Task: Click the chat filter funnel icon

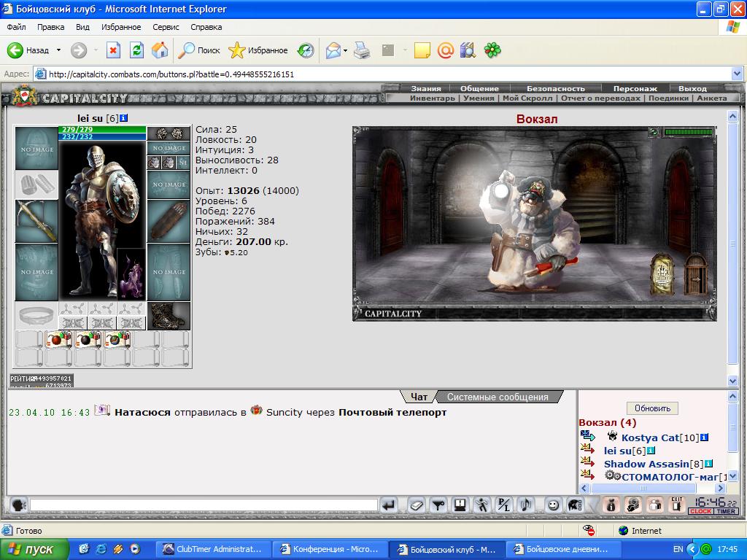Action: [x=438, y=505]
